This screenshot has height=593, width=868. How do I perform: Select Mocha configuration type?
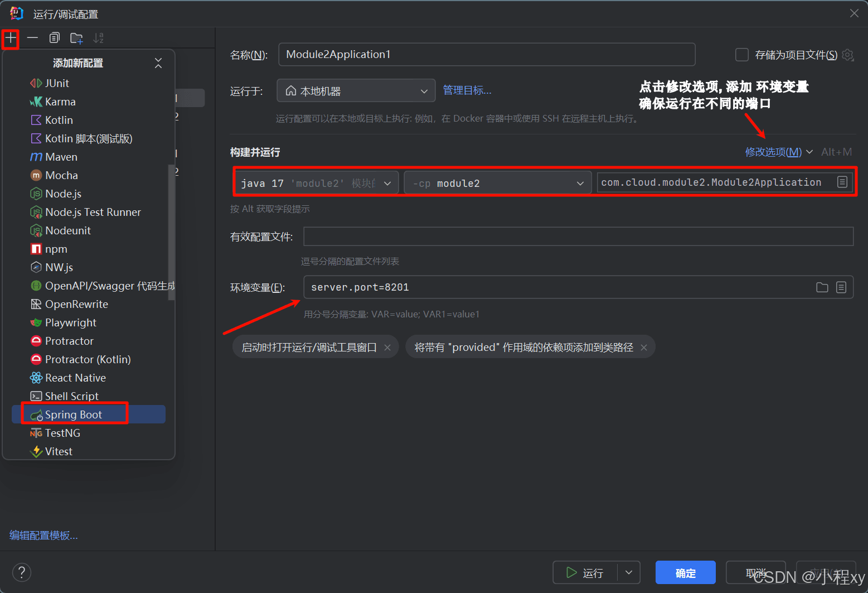click(89, 175)
